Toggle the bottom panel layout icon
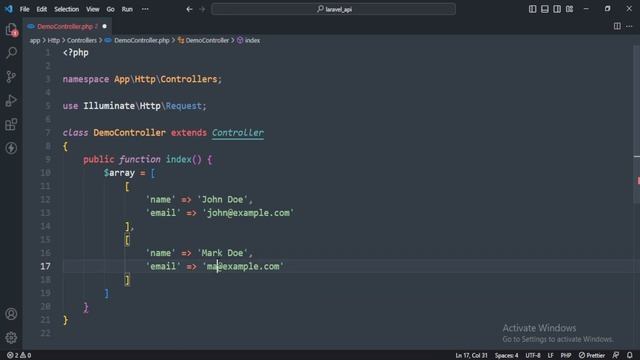640x360 pixels. [544, 9]
